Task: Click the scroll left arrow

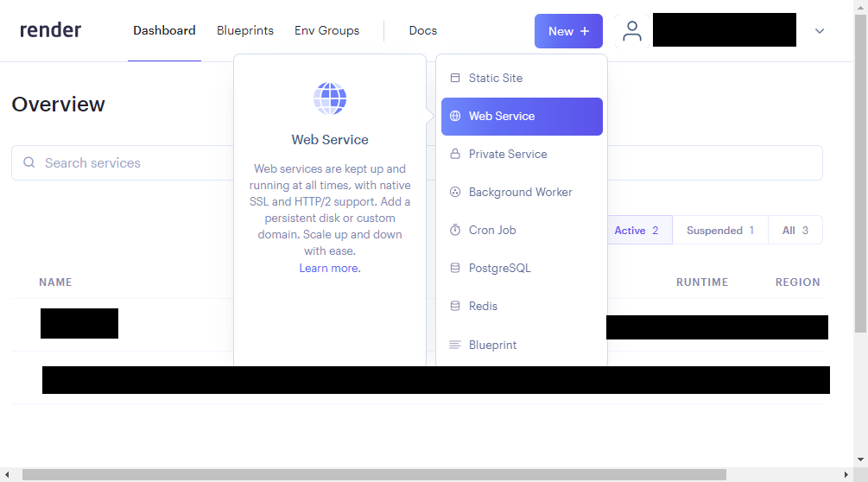Action: click(x=7, y=475)
